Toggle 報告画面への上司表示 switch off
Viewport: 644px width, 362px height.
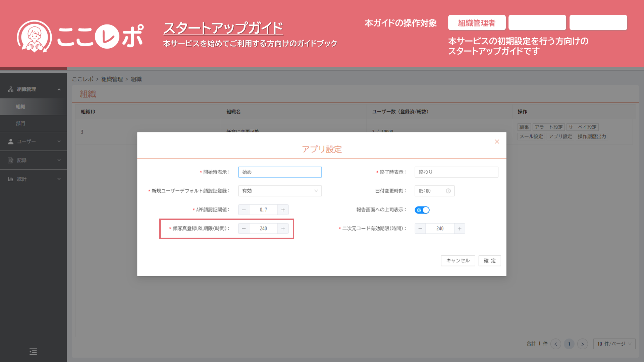422,210
